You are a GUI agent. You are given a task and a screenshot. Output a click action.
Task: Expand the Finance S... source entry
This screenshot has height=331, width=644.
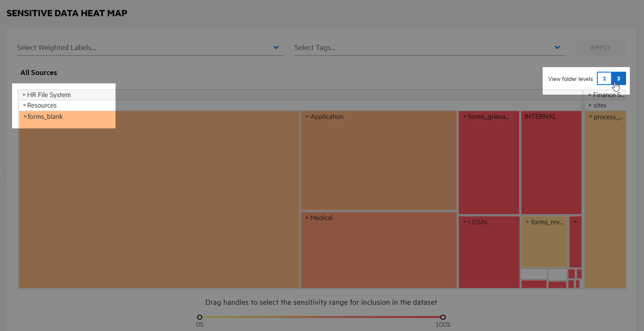[x=590, y=95]
